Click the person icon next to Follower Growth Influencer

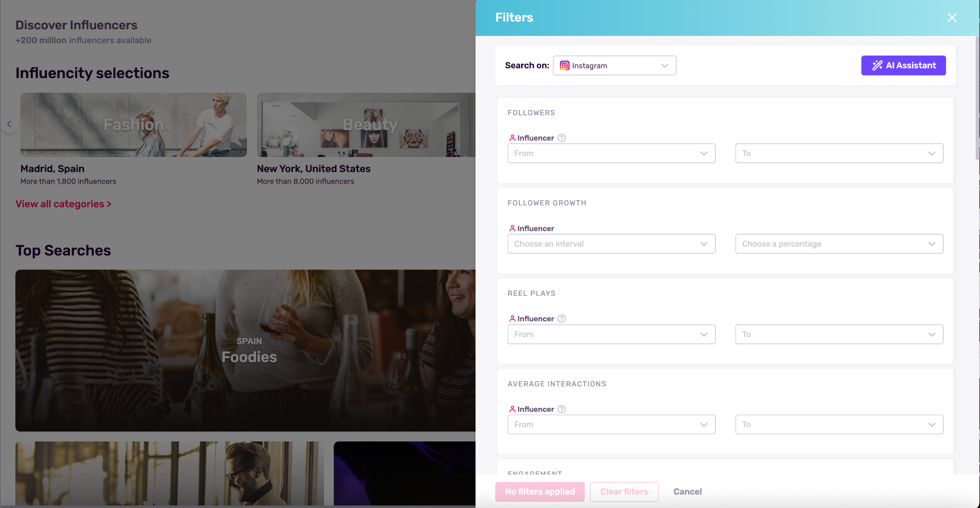pos(512,228)
